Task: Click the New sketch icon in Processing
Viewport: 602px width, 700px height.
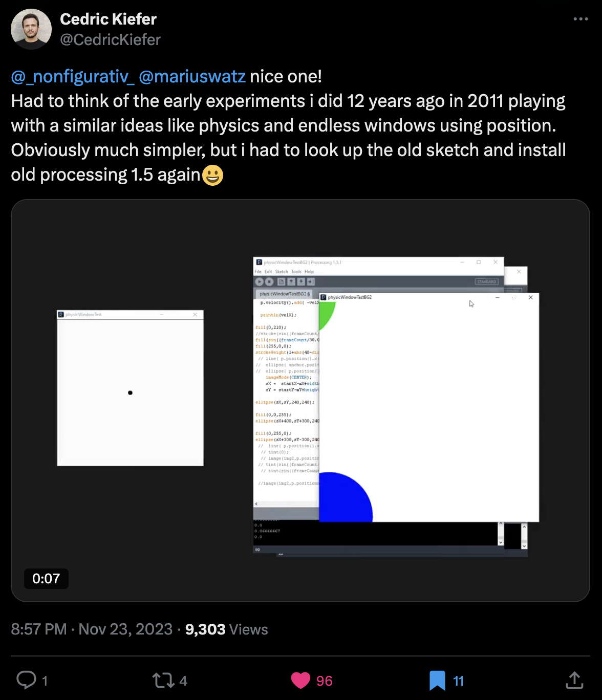Action: (x=281, y=281)
